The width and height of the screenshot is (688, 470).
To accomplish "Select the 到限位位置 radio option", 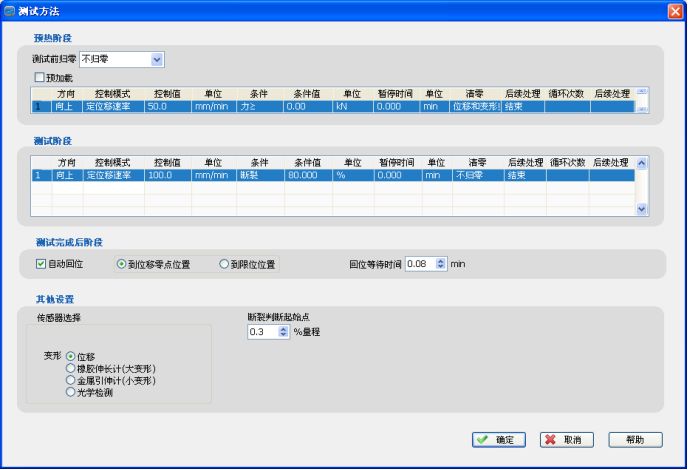I will coord(224,264).
